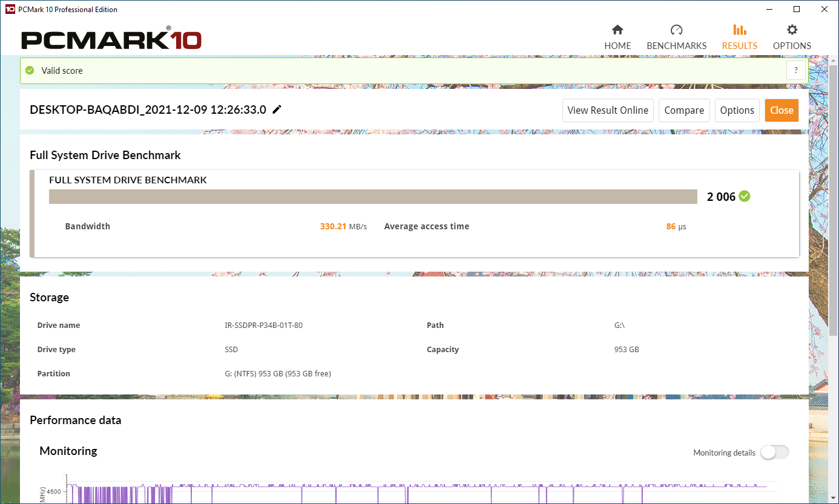
Task: Click the Storage section heading
Action: [49, 297]
